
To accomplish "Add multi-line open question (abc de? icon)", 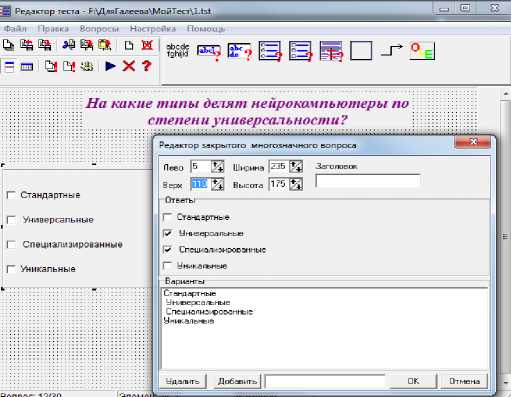I will pyautogui.click(x=239, y=52).
